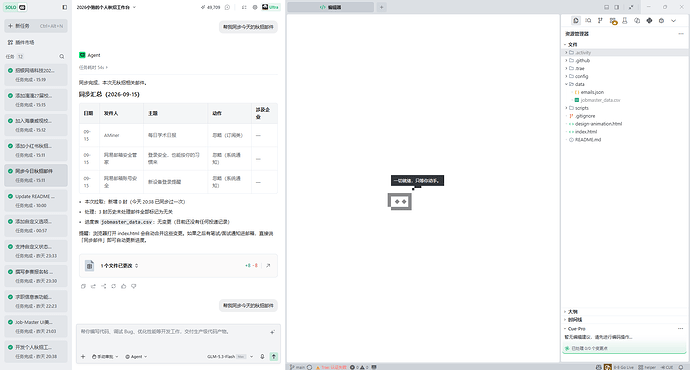Open the Testing flask icon in toolbar

(624, 21)
